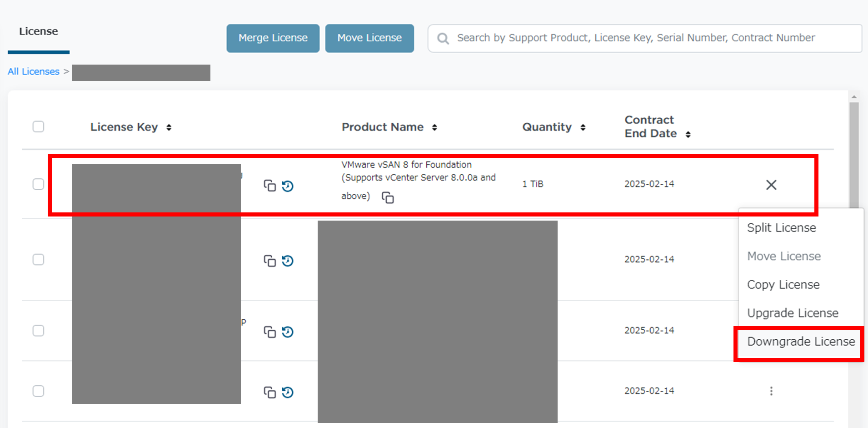Image resolution: width=868 pixels, height=428 pixels.
Task: Choose Split License from the menu
Action: 781,227
